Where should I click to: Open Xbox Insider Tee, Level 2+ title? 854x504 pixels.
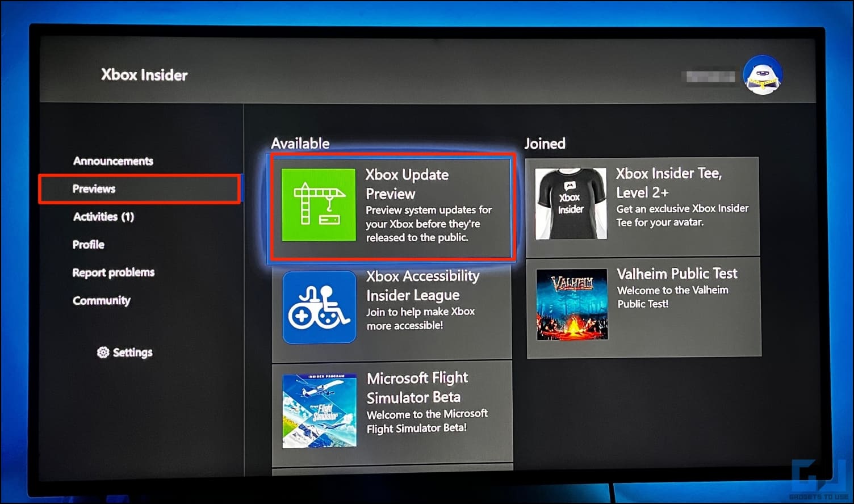pyautogui.click(x=669, y=182)
